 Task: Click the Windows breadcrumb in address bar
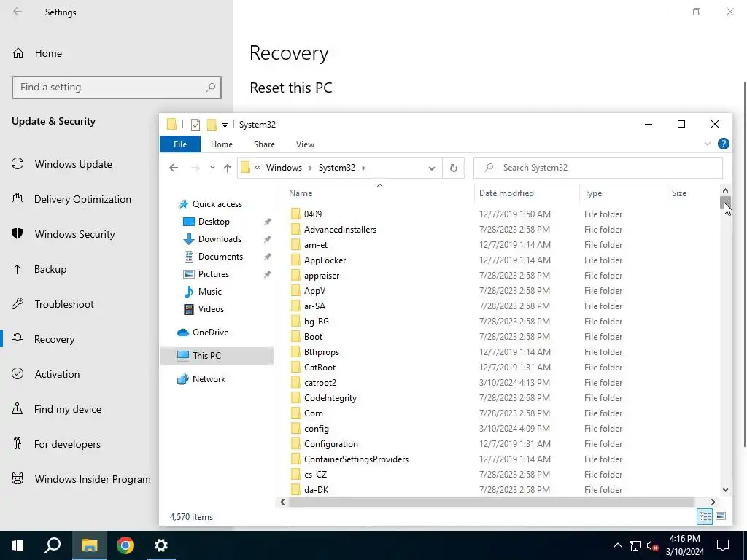(x=284, y=168)
